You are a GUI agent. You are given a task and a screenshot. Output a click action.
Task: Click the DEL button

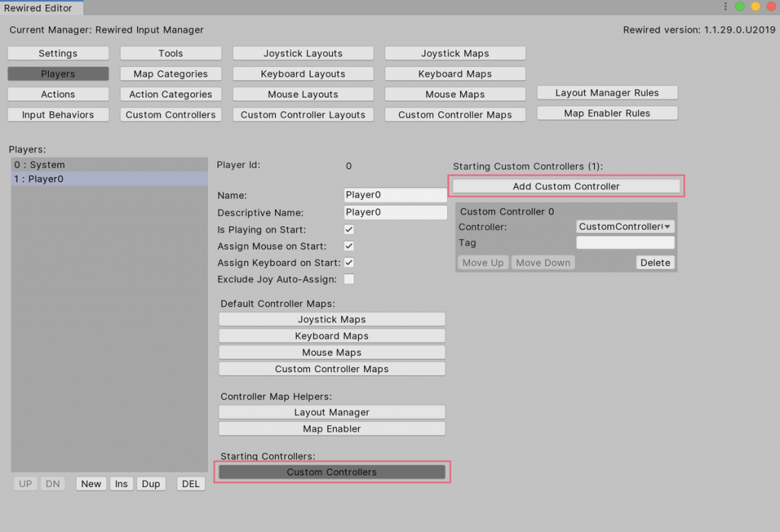click(190, 484)
